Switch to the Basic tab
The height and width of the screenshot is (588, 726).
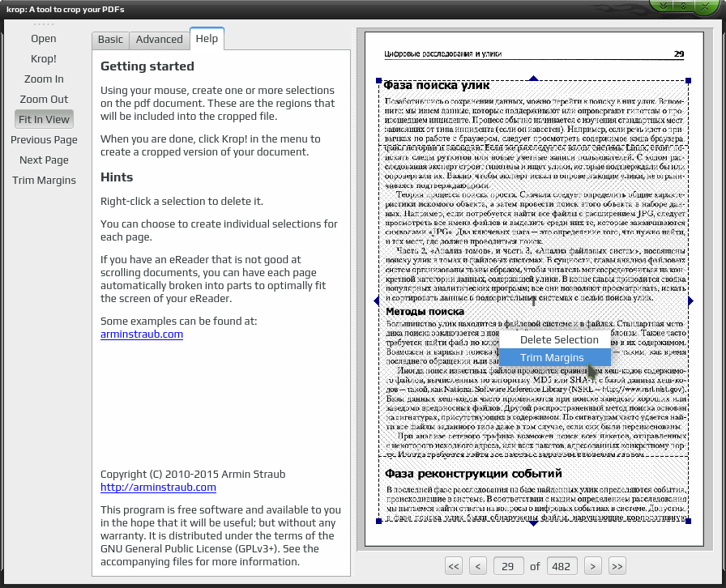[x=110, y=40]
